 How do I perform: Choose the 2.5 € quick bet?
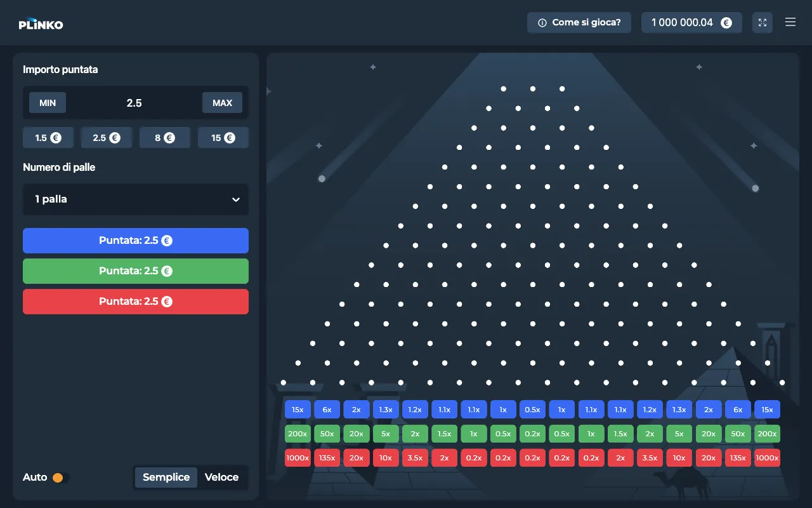click(107, 138)
